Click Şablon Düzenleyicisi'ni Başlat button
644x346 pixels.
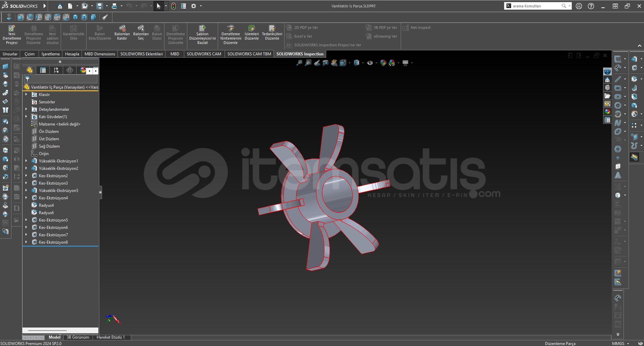pyautogui.click(x=202, y=34)
